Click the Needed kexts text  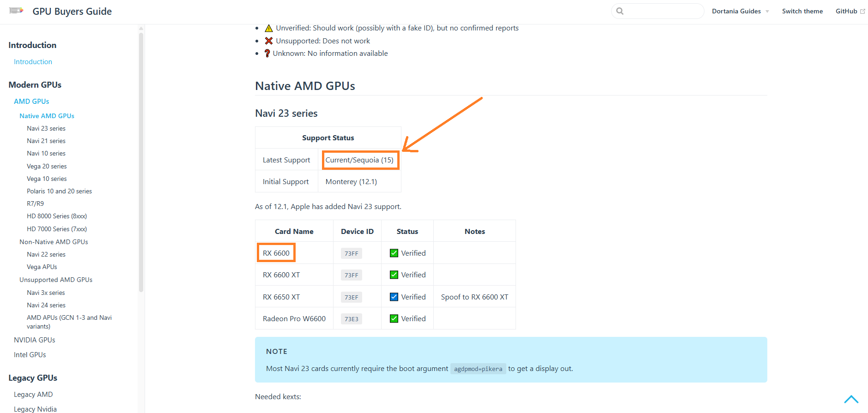[x=278, y=397]
